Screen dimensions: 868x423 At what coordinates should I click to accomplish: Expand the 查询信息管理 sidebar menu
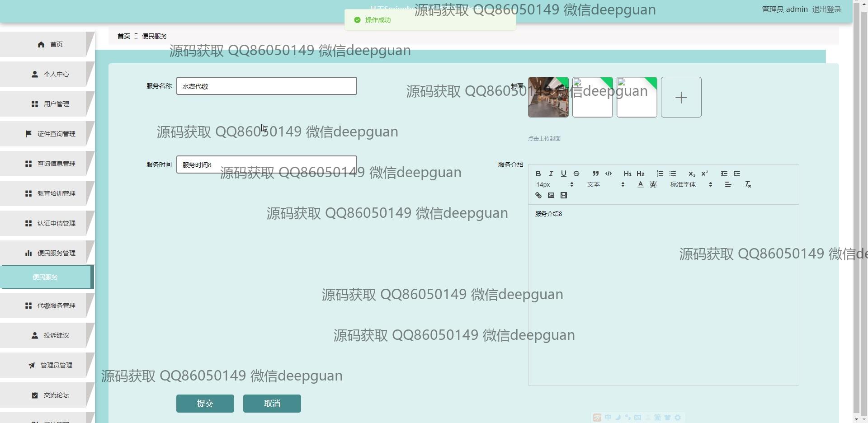click(x=47, y=164)
